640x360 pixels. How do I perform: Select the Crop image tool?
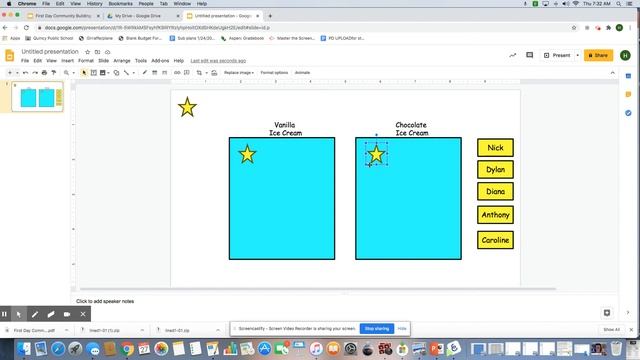pos(199,73)
